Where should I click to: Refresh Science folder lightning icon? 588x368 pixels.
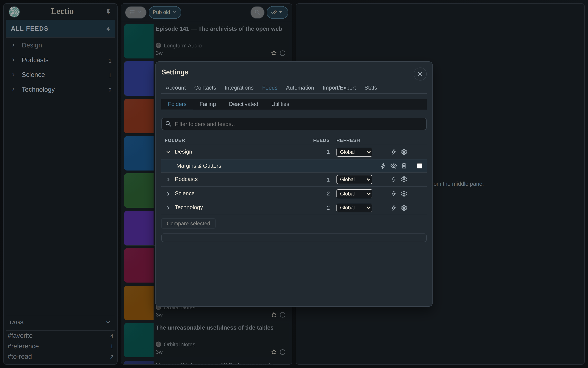coord(393,194)
